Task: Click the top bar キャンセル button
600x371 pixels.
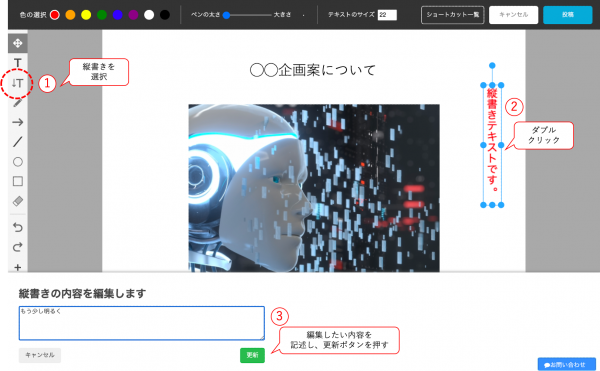Action: (514, 15)
